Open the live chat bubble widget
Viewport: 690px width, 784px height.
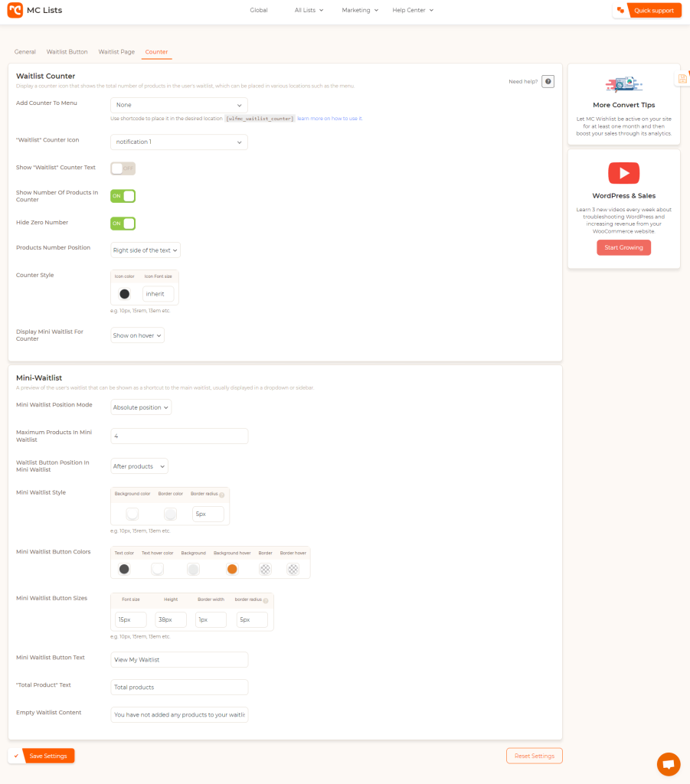click(669, 764)
